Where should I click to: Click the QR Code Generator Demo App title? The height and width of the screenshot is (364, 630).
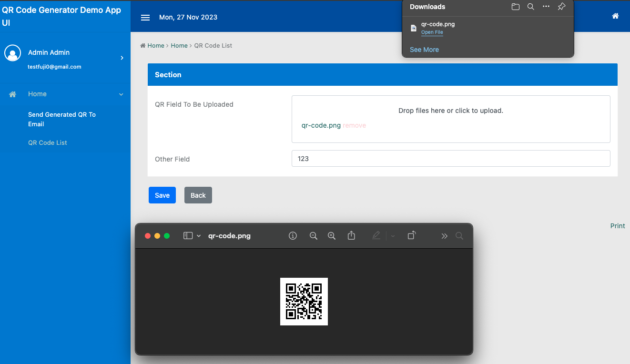pos(61,16)
